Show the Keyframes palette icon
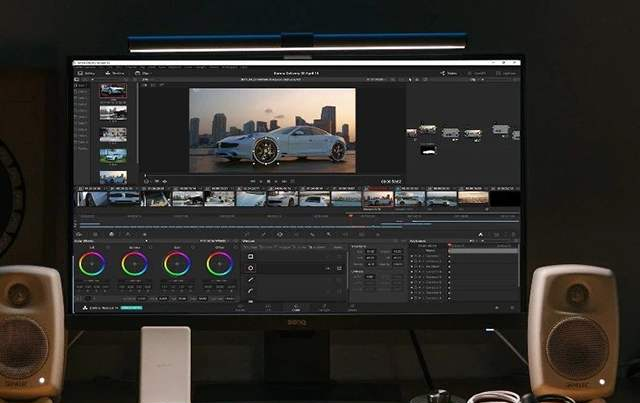Image resolution: width=640 pixels, height=403 pixels. (x=480, y=234)
